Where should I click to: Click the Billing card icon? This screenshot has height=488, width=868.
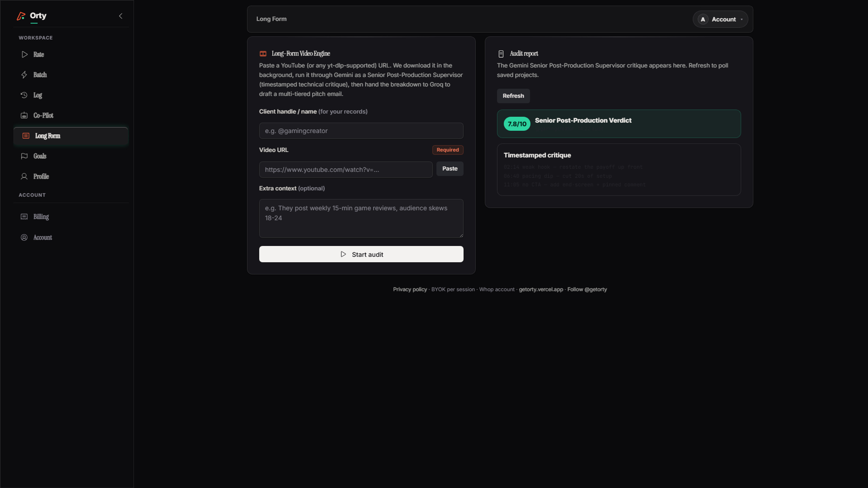click(24, 217)
